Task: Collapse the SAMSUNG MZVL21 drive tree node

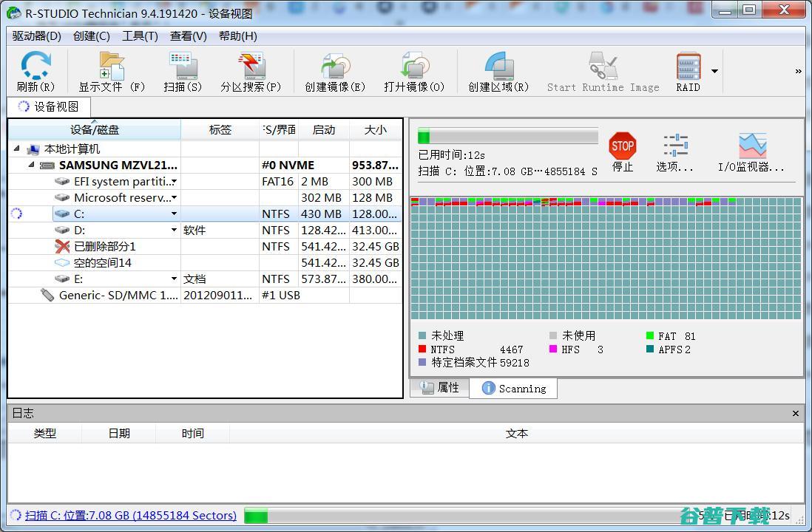Action: (x=31, y=166)
